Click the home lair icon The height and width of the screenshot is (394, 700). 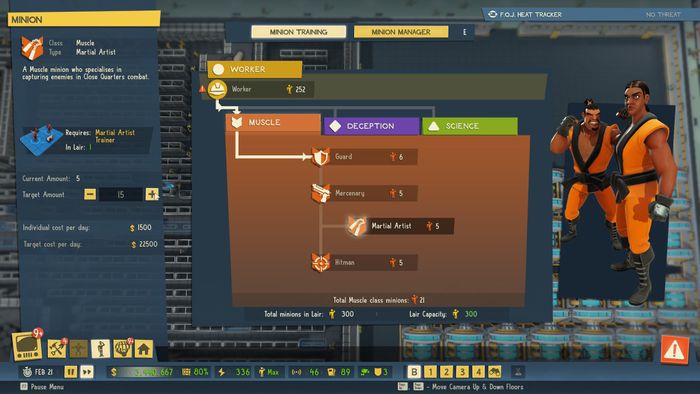click(x=144, y=349)
